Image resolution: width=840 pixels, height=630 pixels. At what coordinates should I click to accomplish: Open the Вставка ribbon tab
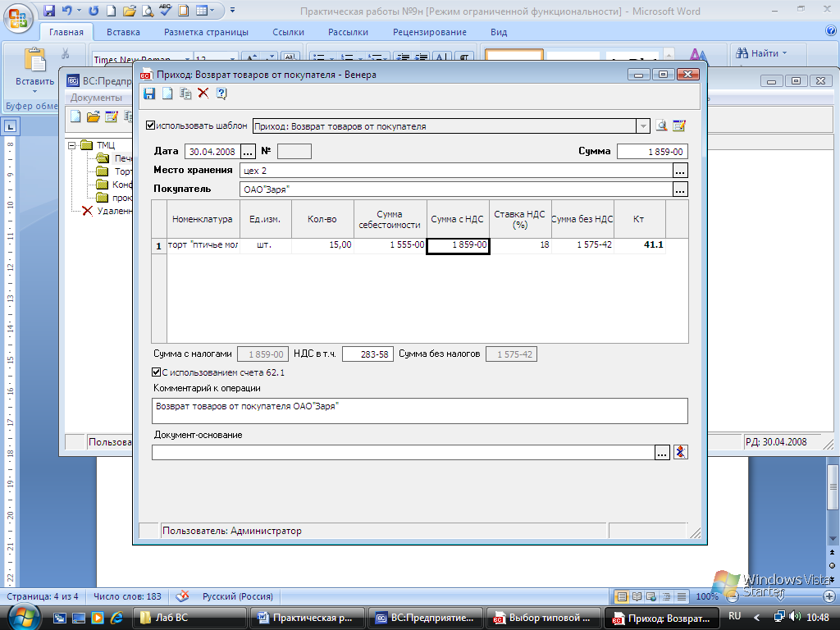(123, 32)
